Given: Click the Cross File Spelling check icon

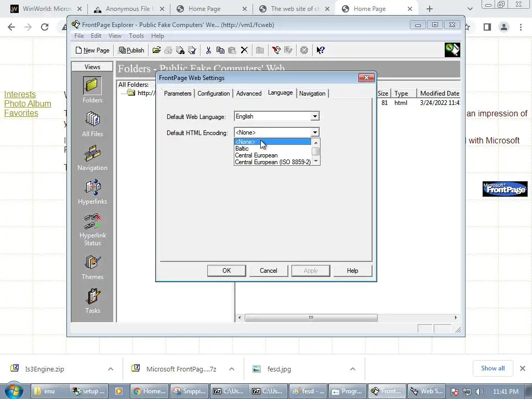Looking at the screenshot, I should pyautogui.click(x=192, y=50).
